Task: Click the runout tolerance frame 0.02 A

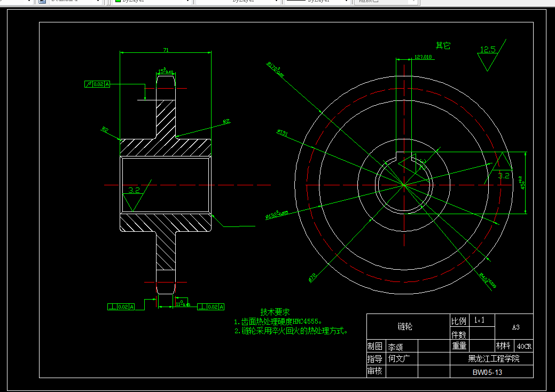Action: tap(97, 84)
